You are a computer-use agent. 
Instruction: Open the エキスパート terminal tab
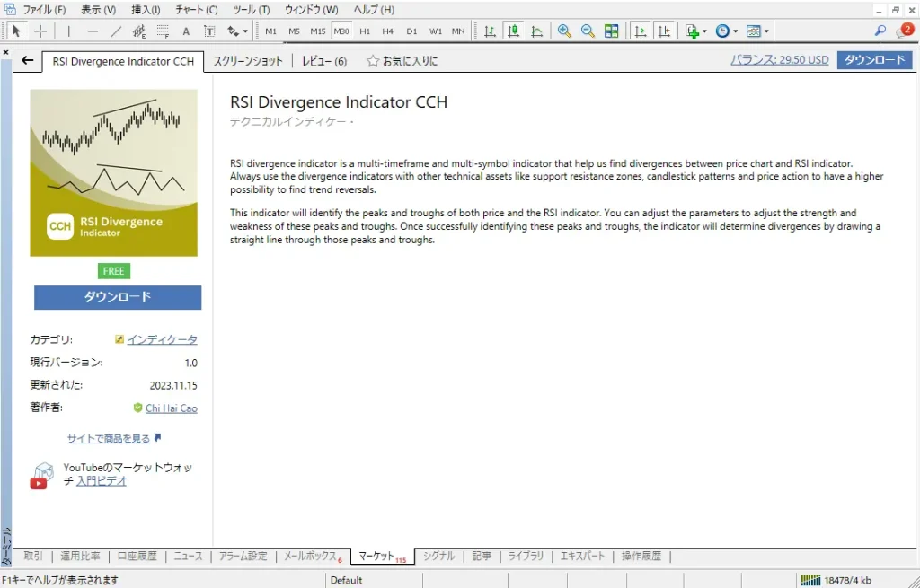point(582,556)
